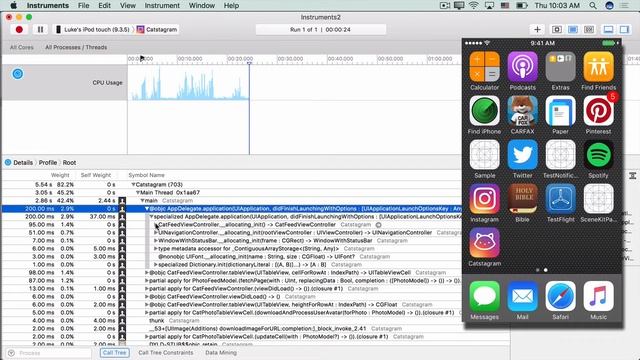Open the Instrument menu
Image resolution: width=640 pixels, height=360 pixels.
(162, 5)
